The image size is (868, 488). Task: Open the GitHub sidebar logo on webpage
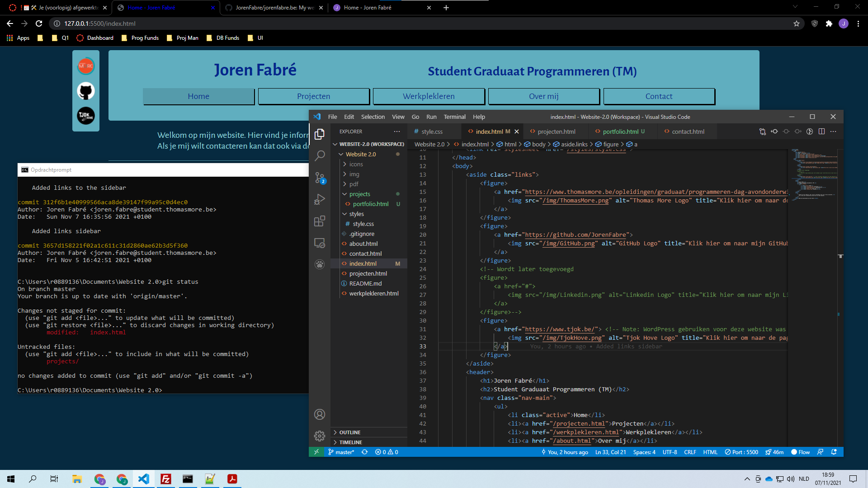pos(86,91)
